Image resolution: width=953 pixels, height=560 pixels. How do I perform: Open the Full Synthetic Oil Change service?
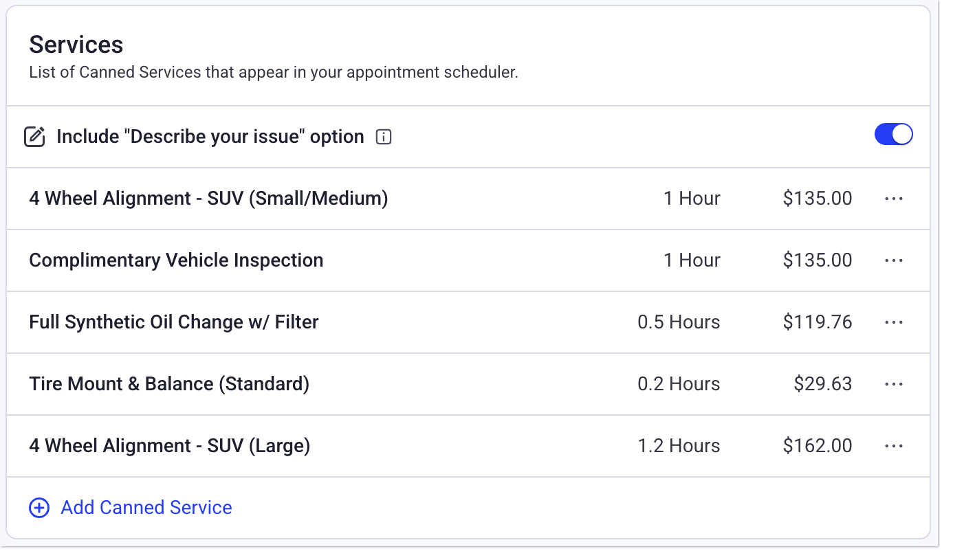pos(173,322)
